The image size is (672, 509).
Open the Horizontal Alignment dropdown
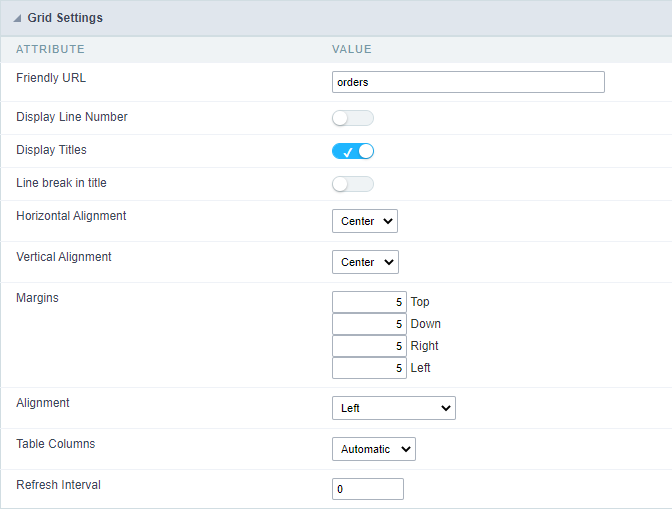pyautogui.click(x=365, y=221)
